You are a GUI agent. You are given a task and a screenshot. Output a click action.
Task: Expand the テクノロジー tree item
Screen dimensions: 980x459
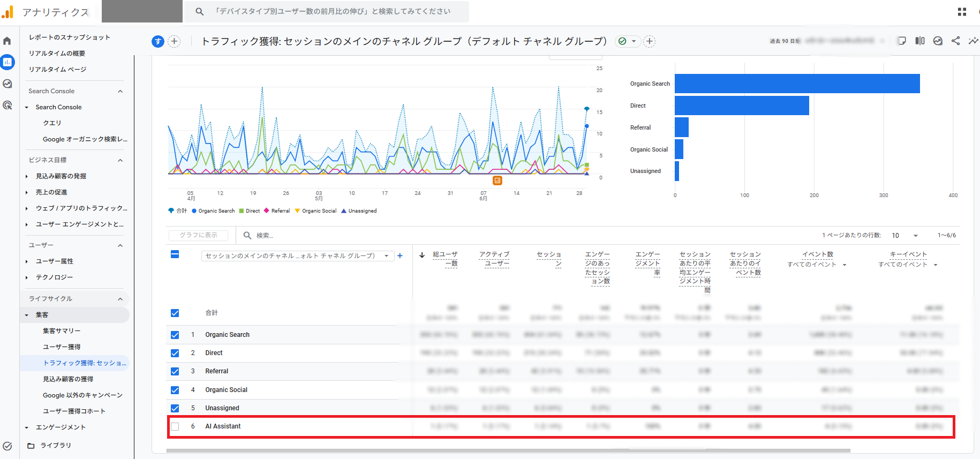click(27, 277)
